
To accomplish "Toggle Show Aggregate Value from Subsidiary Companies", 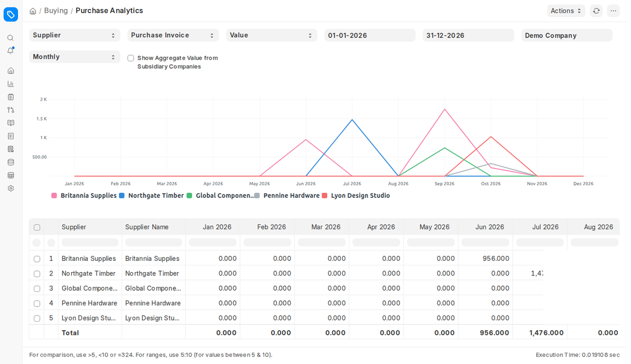I will pyautogui.click(x=131, y=58).
